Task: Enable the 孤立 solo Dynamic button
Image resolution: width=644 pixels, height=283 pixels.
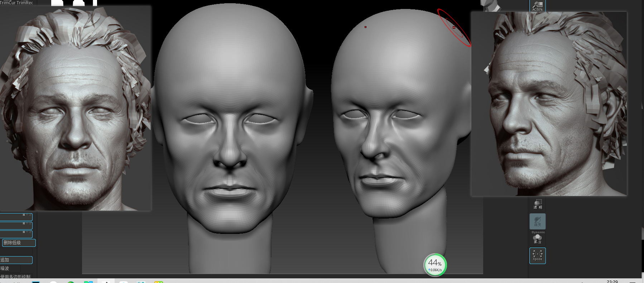Action: pos(538,238)
